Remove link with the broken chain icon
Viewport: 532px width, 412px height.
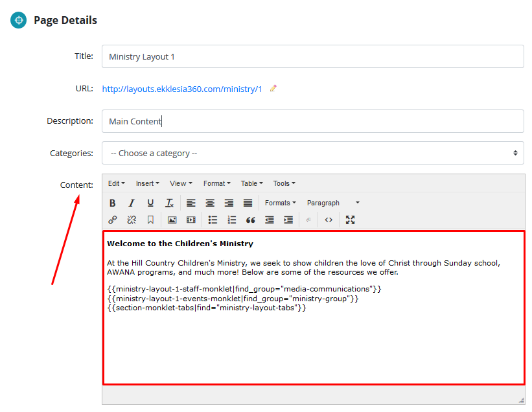coord(132,220)
